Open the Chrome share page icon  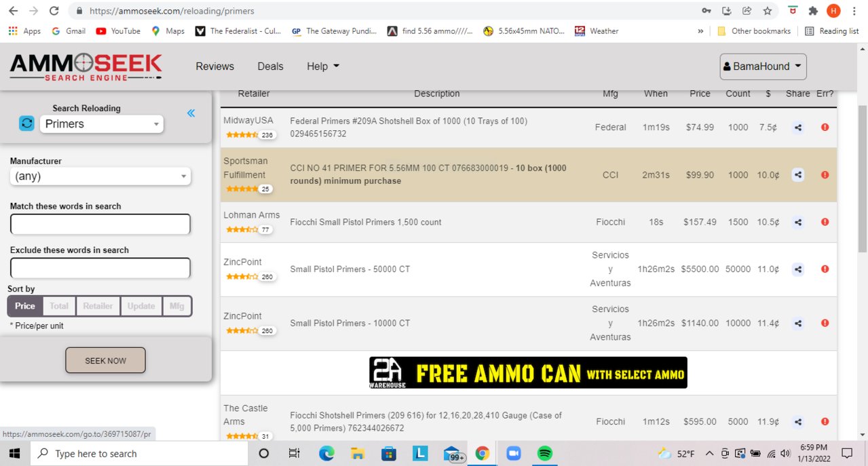coord(747,11)
